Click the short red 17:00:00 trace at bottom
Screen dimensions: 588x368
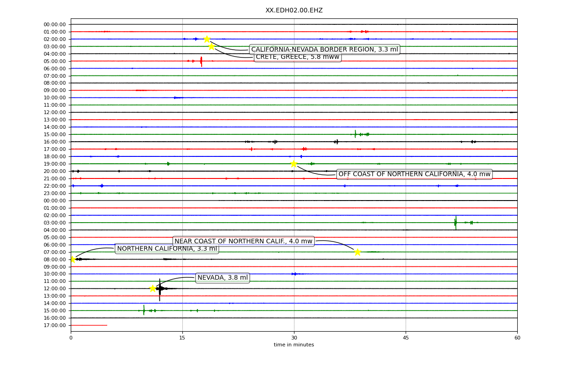click(89, 325)
